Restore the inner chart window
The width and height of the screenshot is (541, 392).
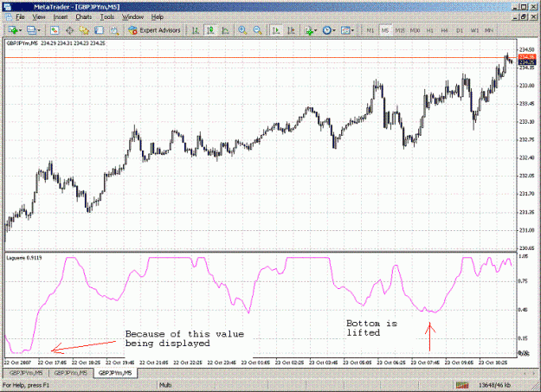[x=524, y=17]
